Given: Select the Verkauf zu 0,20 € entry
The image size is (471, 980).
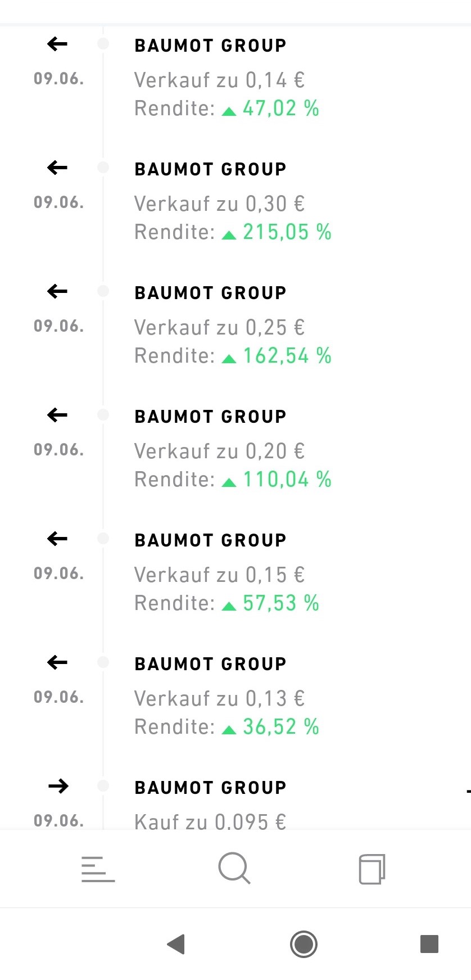Looking at the screenshot, I should [x=219, y=451].
